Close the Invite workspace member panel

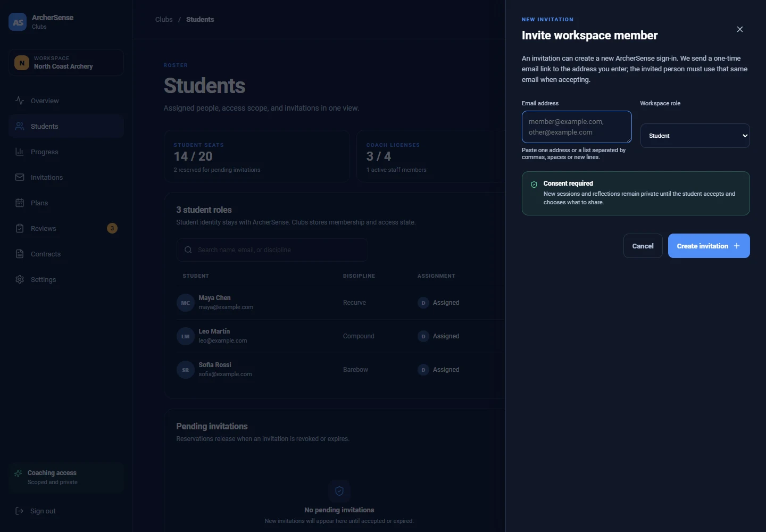[x=740, y=29]
